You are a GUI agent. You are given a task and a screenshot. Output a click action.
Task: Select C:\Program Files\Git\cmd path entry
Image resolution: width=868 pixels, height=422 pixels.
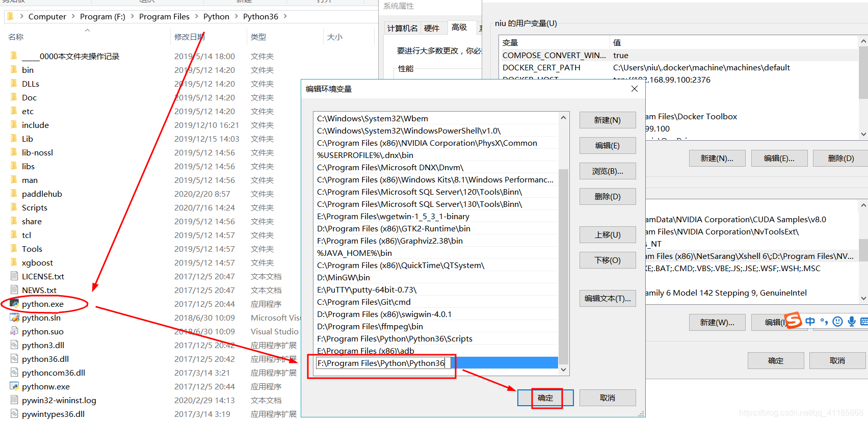[x=436, y=302]
